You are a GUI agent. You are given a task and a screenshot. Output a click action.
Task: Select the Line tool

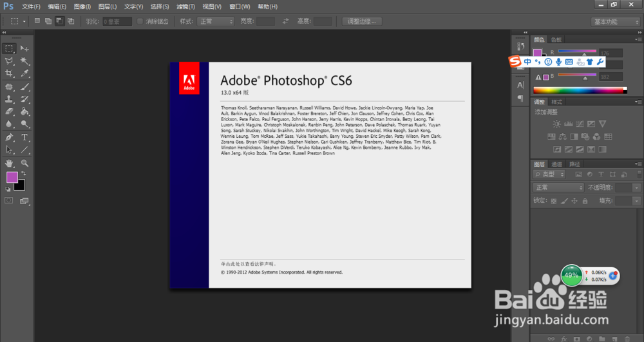click(24, 150)
